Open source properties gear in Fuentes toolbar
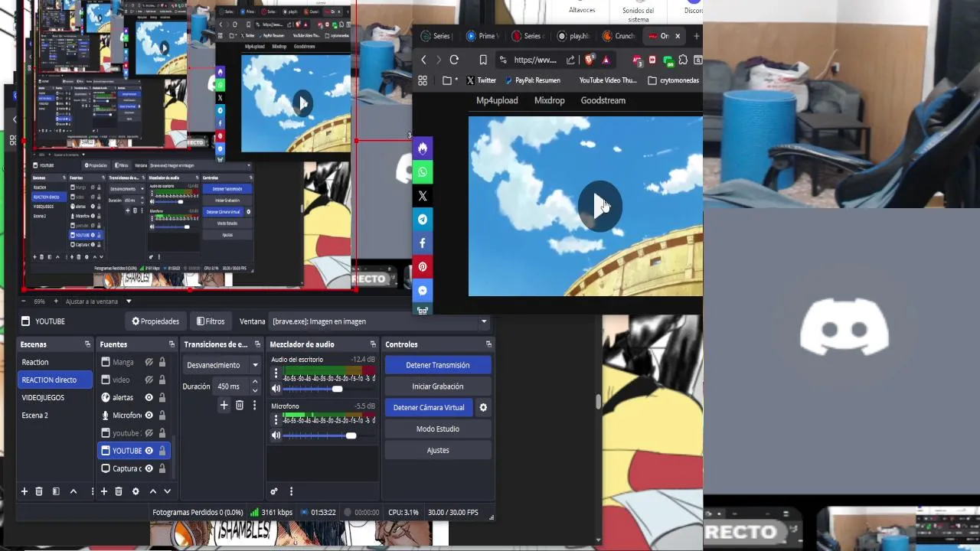The height and width of the screenshot is (551, 980). (x=136, y=491)
